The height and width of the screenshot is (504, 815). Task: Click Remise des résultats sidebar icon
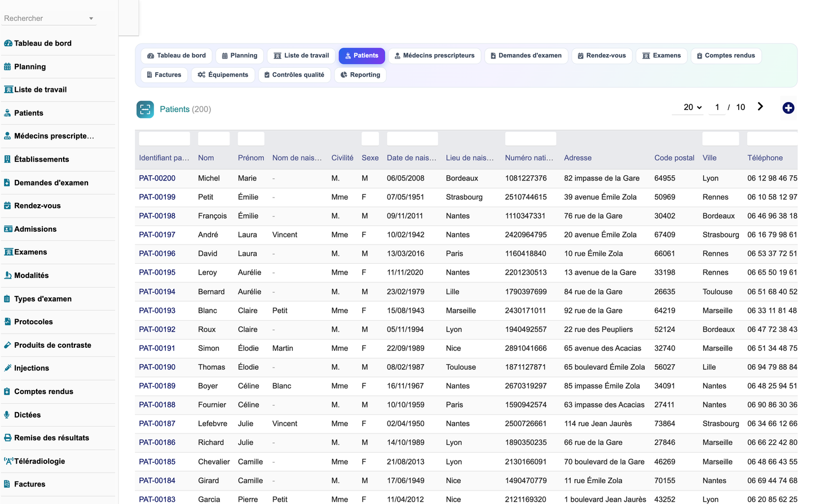point(7,438)
